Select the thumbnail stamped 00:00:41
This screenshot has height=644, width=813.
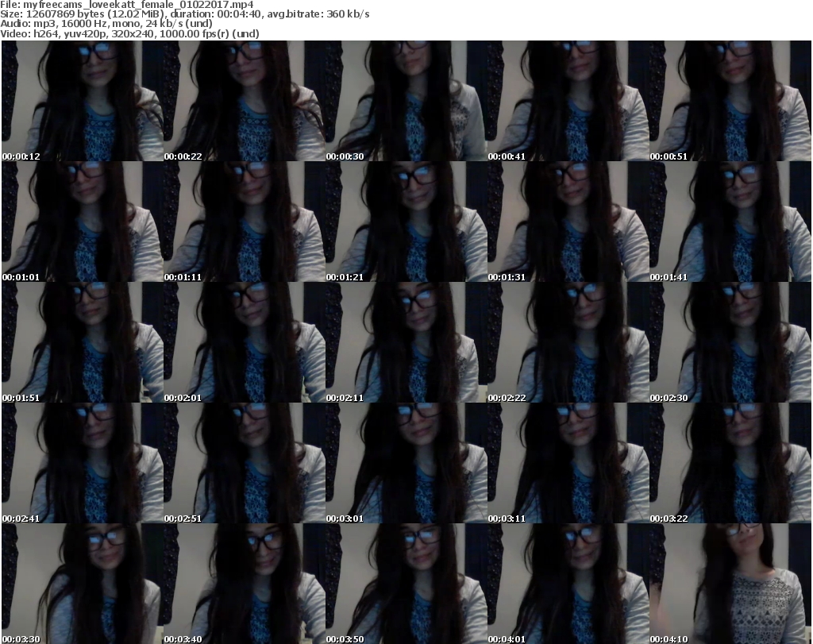click(x=568, y=101)
